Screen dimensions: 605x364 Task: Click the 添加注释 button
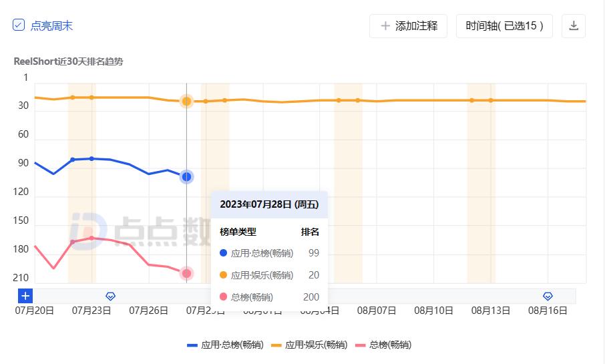[x=408, y=26]
